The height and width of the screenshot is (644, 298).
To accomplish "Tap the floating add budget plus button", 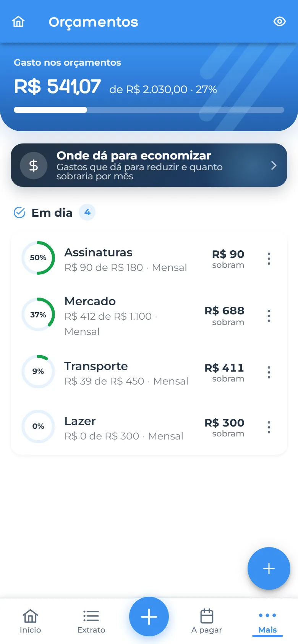I will coord(269,568).
